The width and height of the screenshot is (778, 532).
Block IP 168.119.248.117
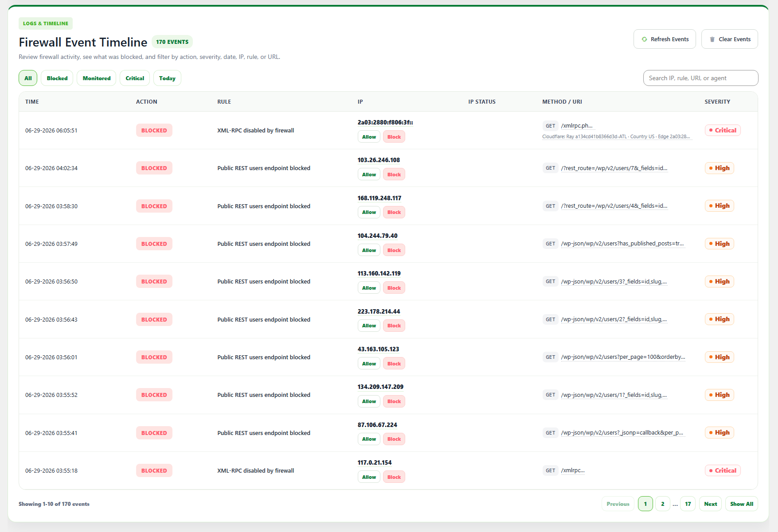click(x=394, y=212)
